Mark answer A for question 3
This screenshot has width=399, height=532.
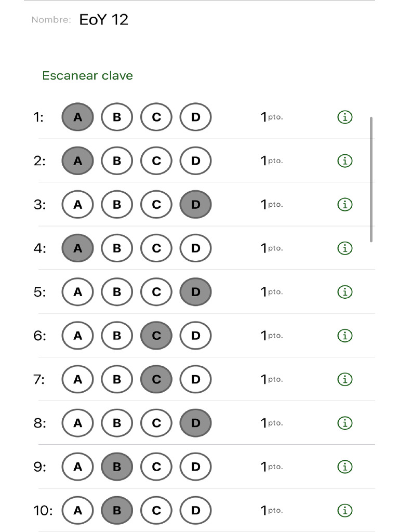point(77,205)
